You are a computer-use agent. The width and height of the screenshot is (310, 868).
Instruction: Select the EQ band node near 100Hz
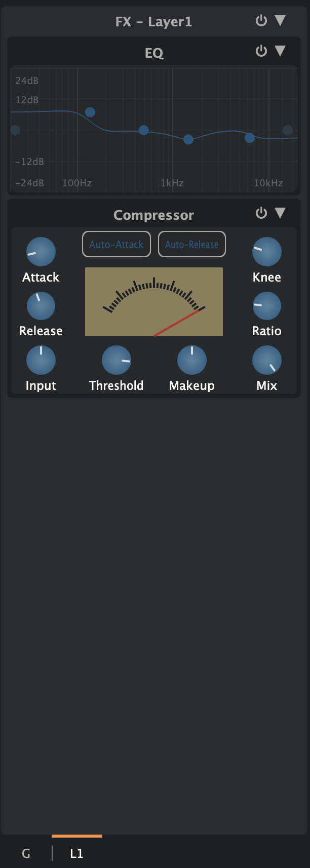pyautogui.click(x=90, y=112)
